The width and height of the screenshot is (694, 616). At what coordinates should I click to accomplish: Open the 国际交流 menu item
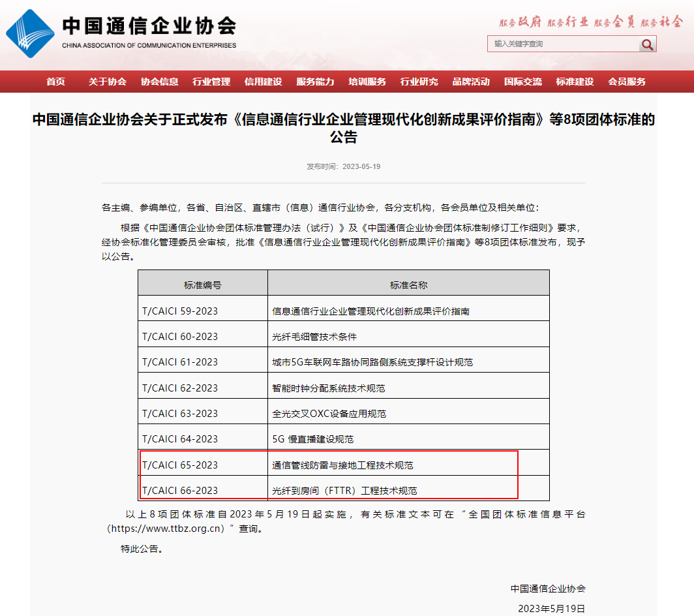(x=523, y=82)
